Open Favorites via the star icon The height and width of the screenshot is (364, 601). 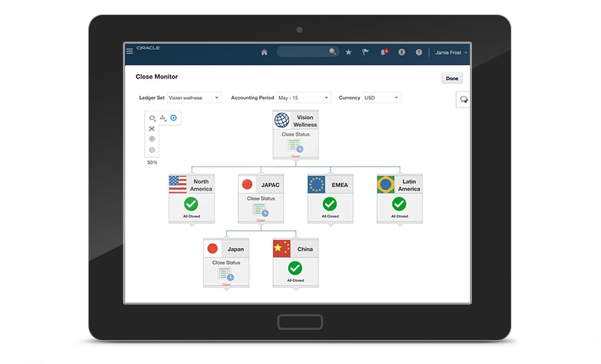(x=348, y=52)
